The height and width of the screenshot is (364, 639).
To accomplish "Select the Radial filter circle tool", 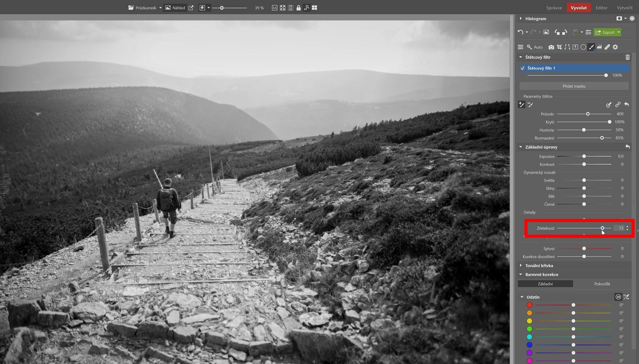I will [583, 47].
